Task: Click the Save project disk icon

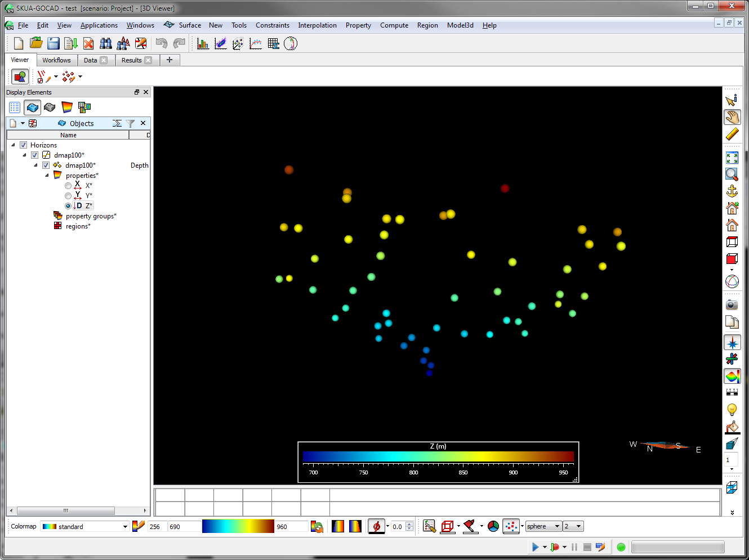Action: [x=53, y=43]
